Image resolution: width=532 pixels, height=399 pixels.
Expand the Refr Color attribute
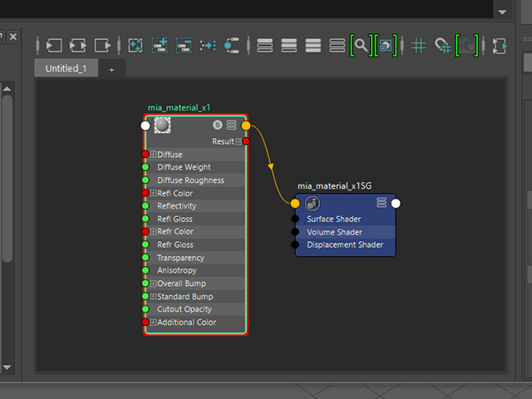point(153,232)
